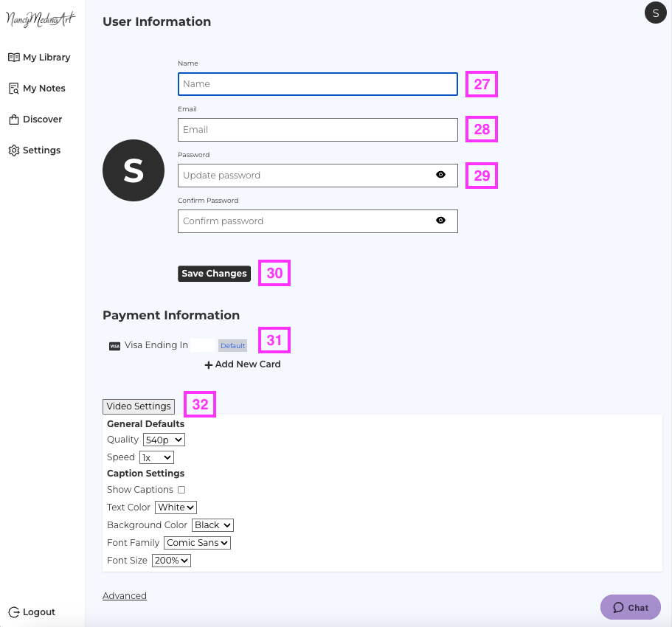Open the Speed dropdown set to 1x

[156, 457]
